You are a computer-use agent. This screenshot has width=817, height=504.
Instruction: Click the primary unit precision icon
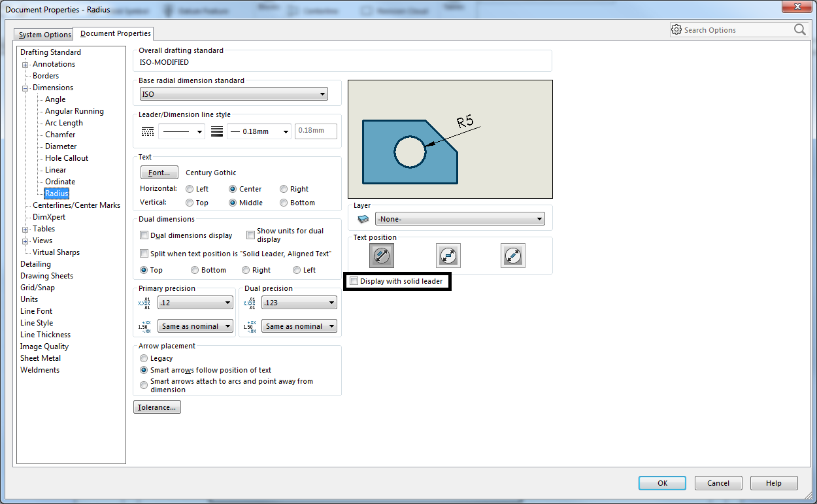pyautogui.click(x=144, y=303)
